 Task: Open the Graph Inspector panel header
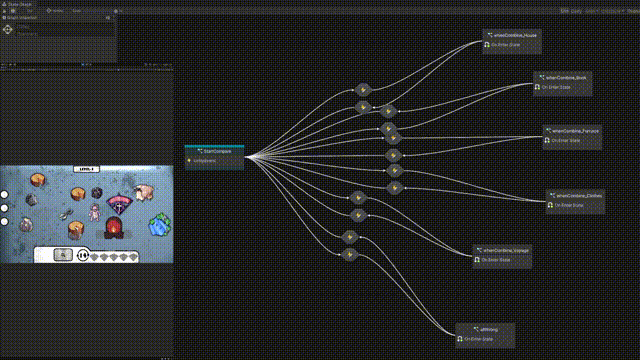click(x=22, y=18)
